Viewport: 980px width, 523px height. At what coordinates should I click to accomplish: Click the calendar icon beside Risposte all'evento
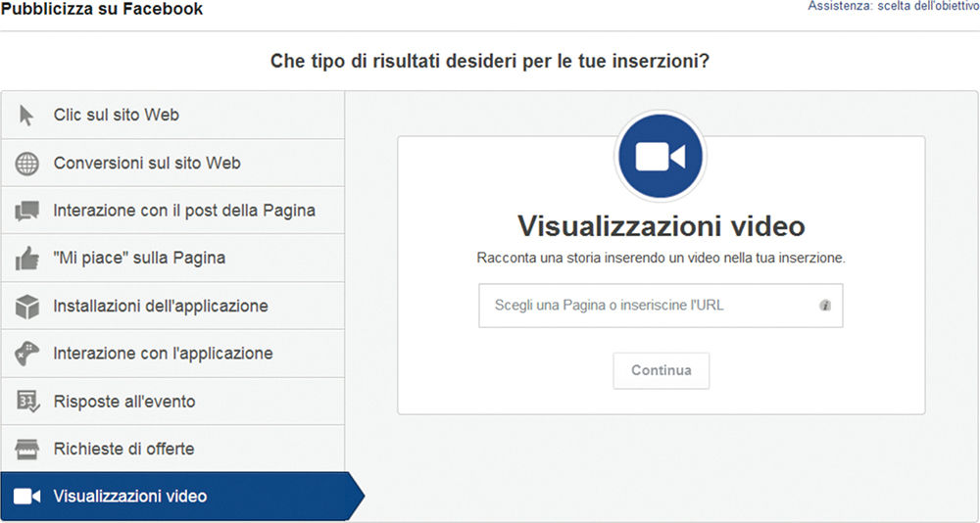point(27,402)
